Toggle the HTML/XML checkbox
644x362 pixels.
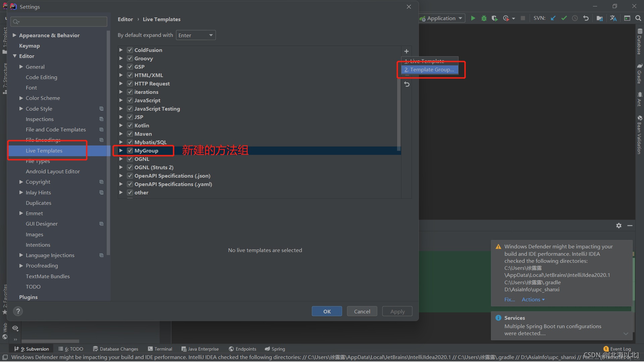pyautogui.click(x=130, y=75)
